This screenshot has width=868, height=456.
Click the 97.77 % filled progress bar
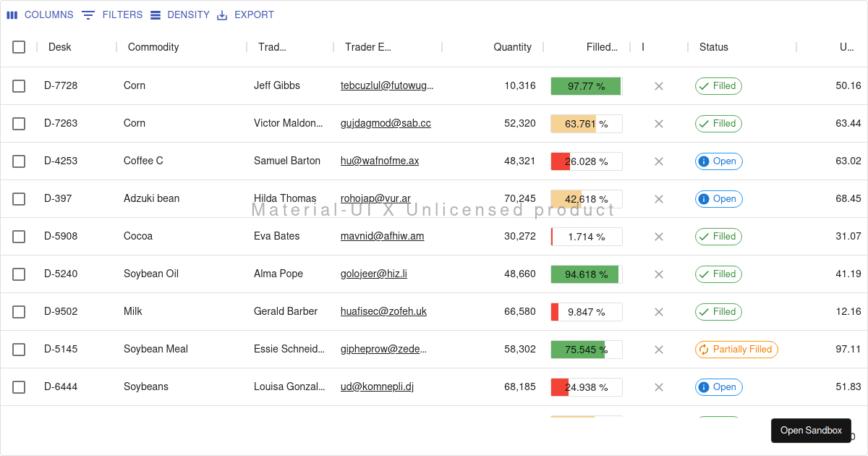click(x=587, y=86)
